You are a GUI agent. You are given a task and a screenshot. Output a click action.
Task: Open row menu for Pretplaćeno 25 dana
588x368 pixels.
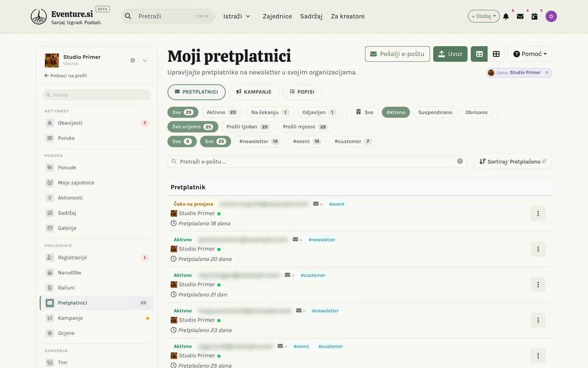click(x=538, y=356)
